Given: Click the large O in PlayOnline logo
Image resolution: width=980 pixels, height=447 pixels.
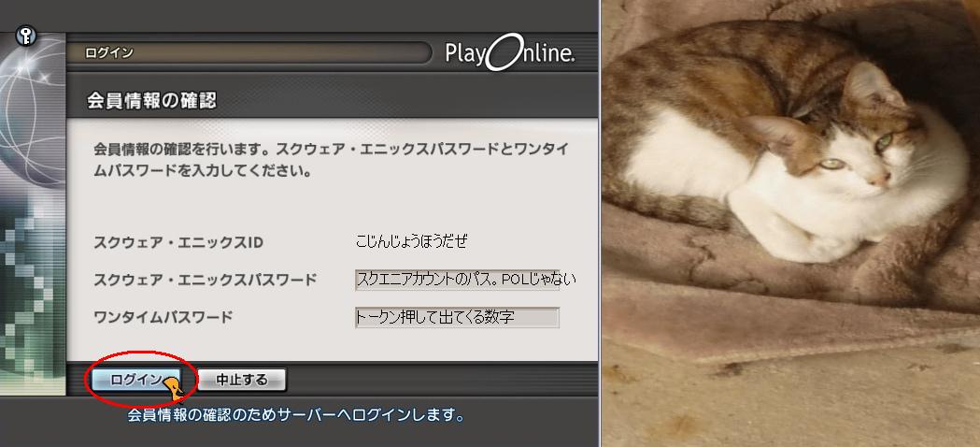Looking at the screenshot, I should (504, 52).
